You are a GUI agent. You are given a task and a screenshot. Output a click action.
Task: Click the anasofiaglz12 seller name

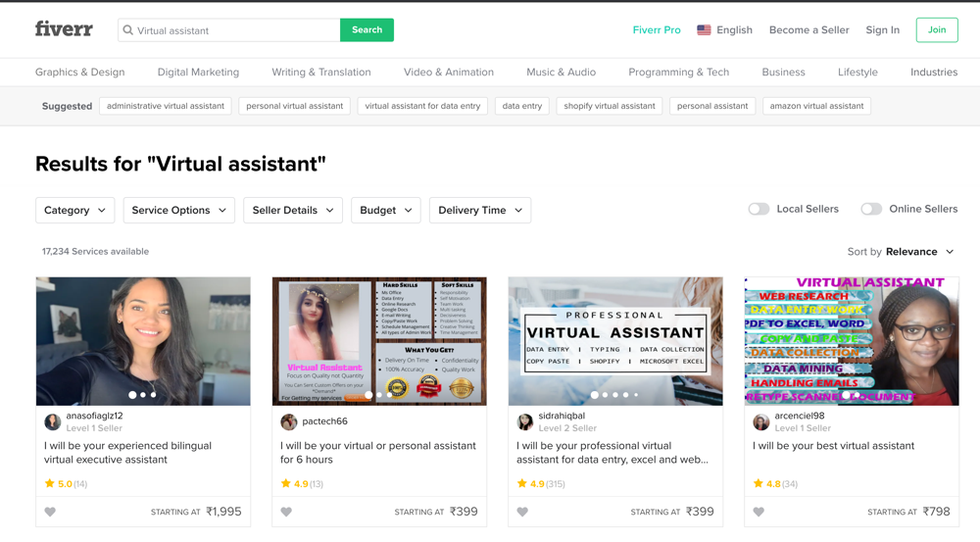point(94,416)
